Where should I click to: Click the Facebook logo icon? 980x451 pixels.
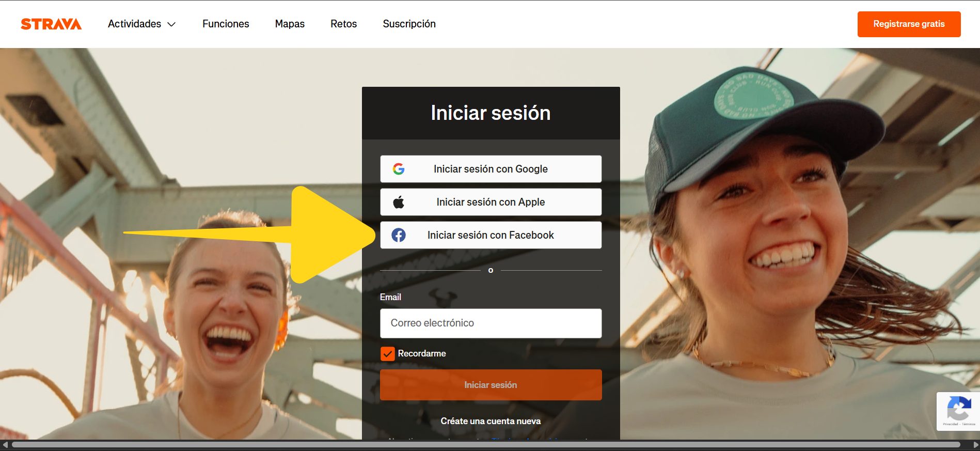tap(399, 235)
